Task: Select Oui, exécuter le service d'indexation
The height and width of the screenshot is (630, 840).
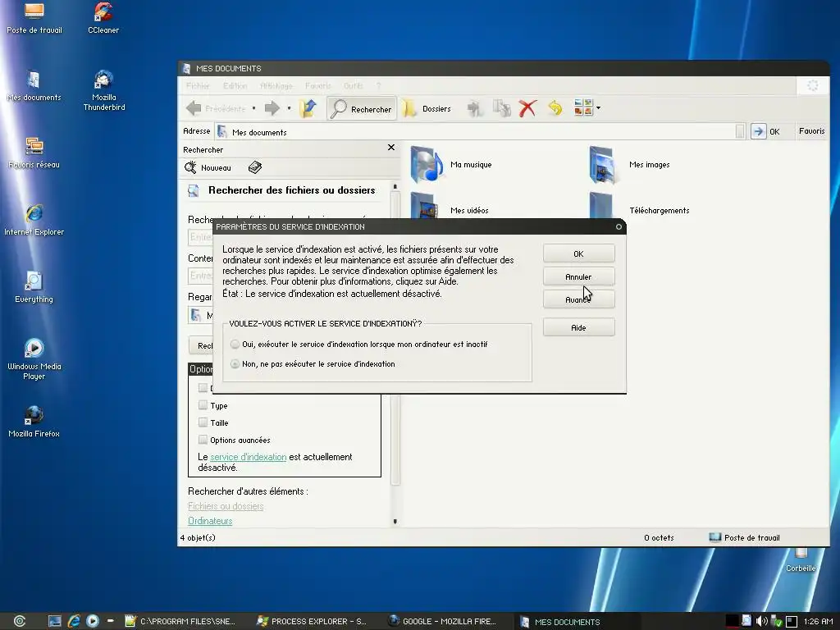Action: pos(235,344)
